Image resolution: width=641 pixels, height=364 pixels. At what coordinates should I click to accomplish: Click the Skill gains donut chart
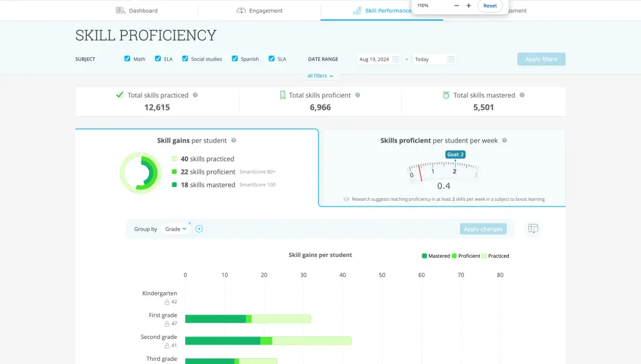(x=141, y=173)
